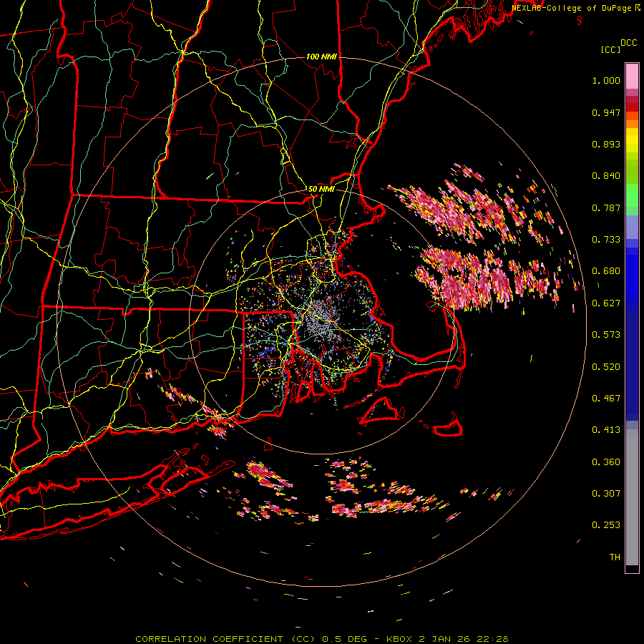Click the Correlation Coefficient KBOX caption text
The width and height of the screenshot is (644, 644).
click(322, 639)
